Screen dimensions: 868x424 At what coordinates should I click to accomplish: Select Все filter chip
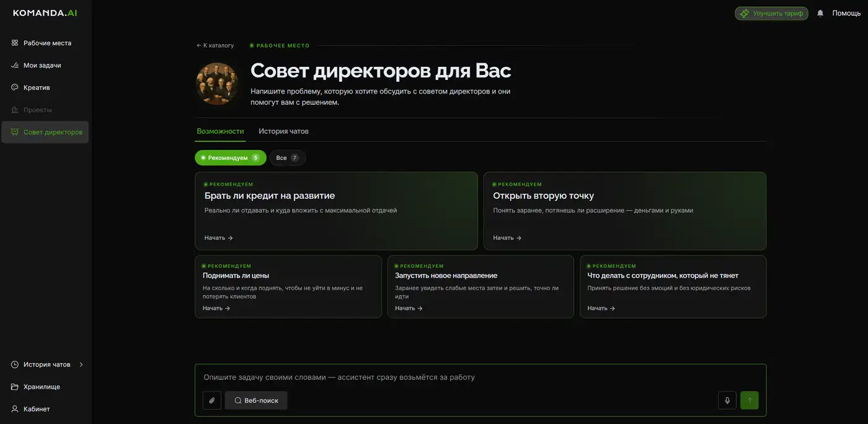(x=288, y=158)
